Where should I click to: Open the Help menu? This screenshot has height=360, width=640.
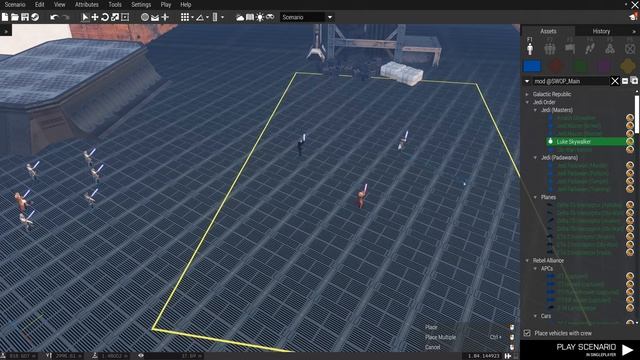tap(186, 4)
